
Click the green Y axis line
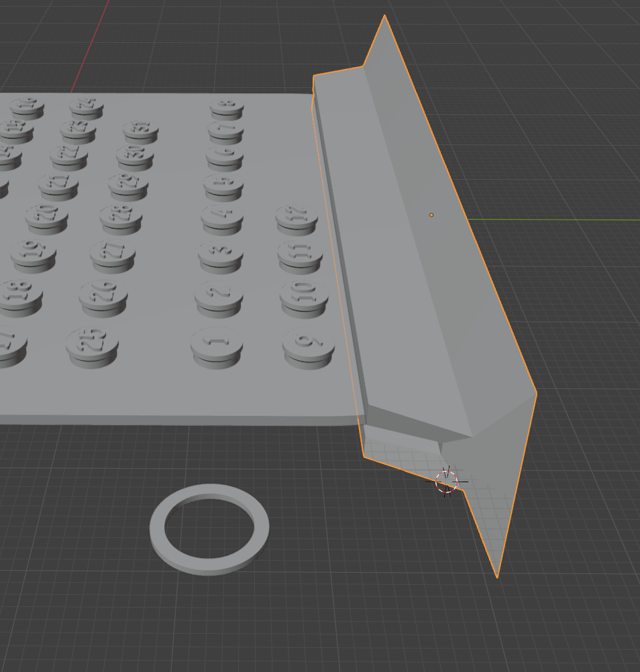pyautogui.click(x=570, y=220)
